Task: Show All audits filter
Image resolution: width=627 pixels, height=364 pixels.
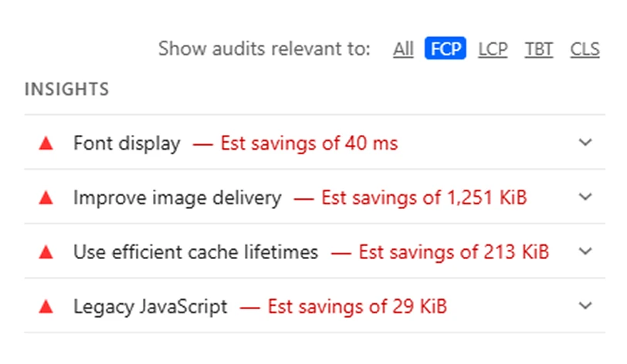Action: coord(403,49)
